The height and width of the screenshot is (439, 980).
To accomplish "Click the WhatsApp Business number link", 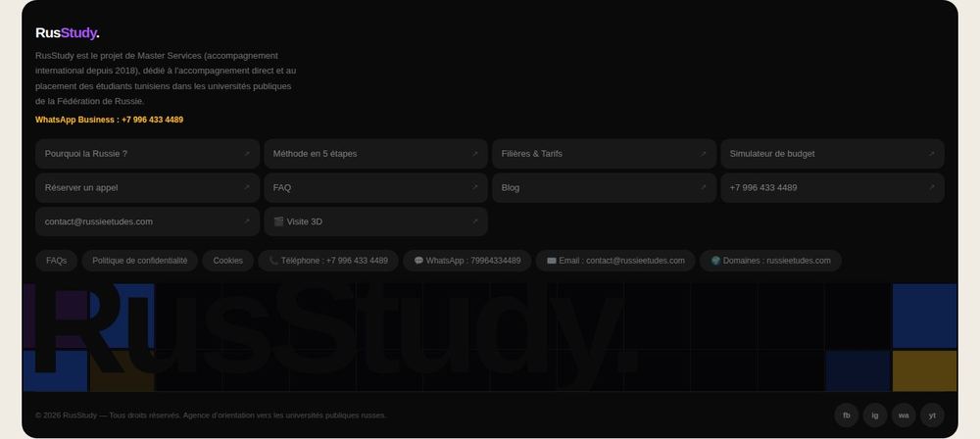I will click(x=110, y=120).
